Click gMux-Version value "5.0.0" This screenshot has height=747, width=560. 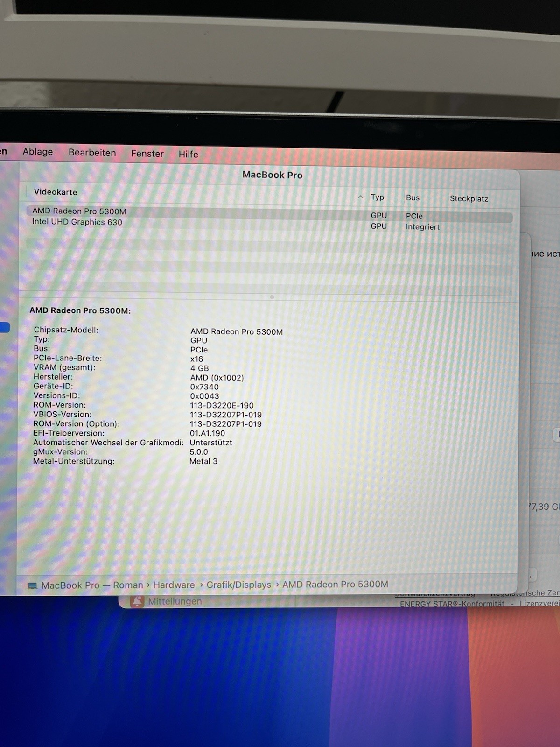(199, 452)
